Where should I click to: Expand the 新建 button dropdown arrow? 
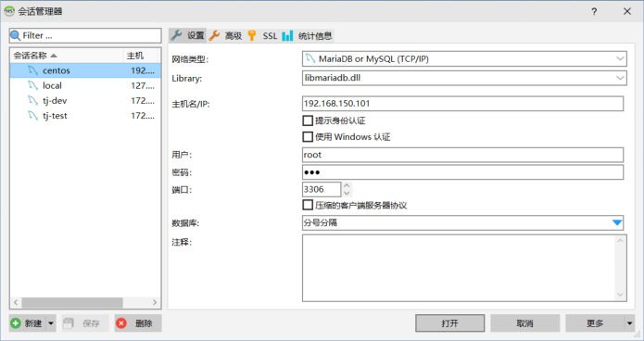pos(51,323)
